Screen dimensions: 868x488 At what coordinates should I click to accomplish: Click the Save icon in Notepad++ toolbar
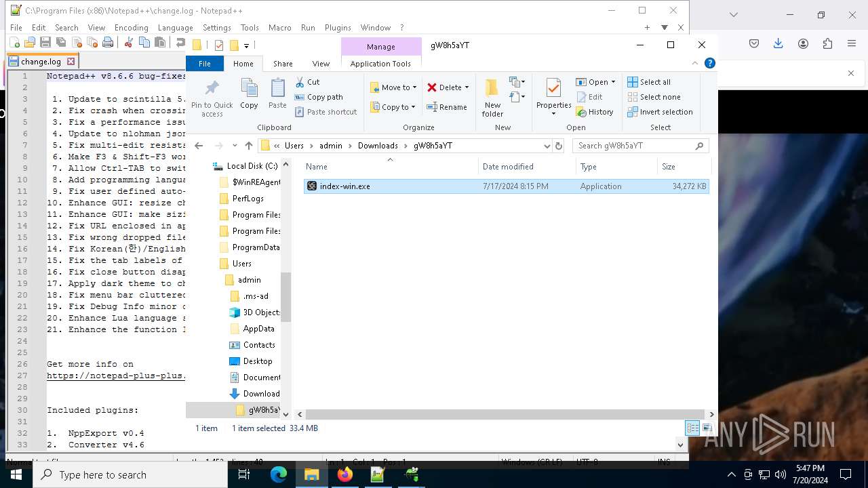(45, 43)
